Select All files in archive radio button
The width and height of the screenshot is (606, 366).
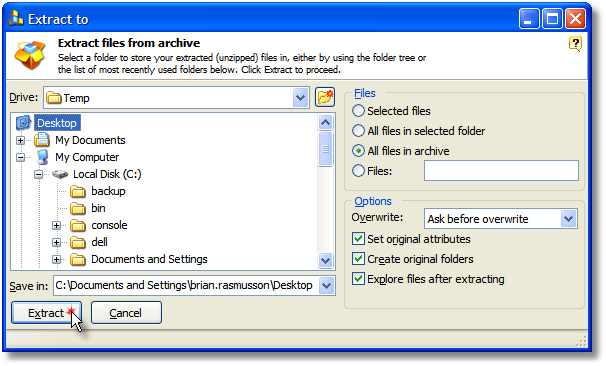click(358, 151)
